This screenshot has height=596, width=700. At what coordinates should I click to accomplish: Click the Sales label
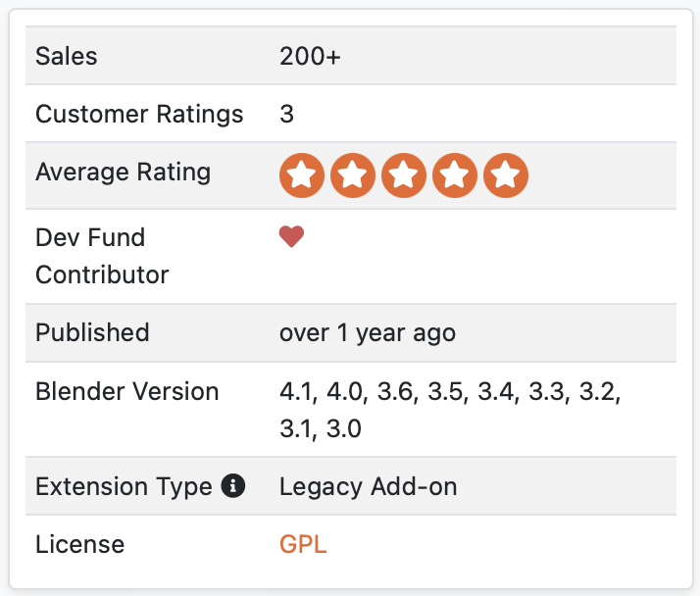(66, 56)
